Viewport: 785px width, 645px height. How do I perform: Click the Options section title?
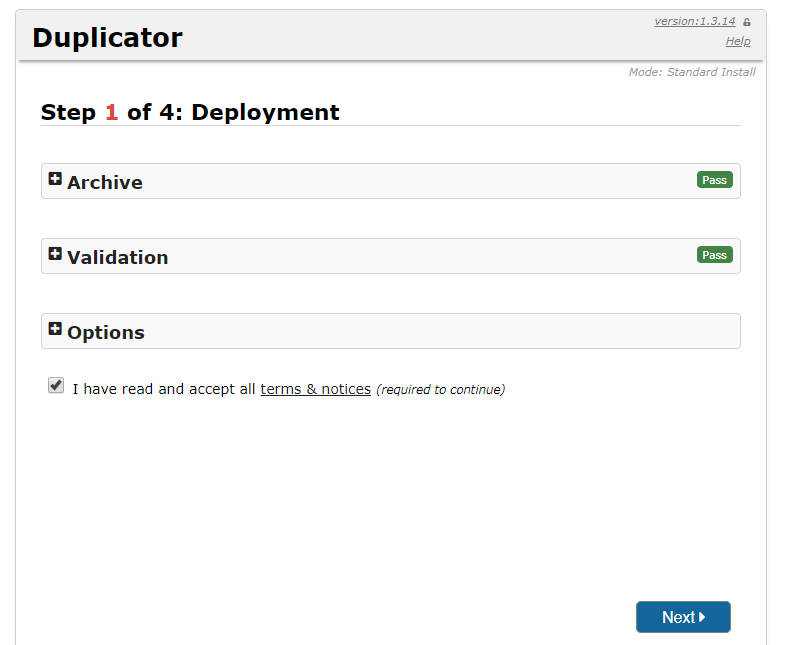tap(106, 333)
